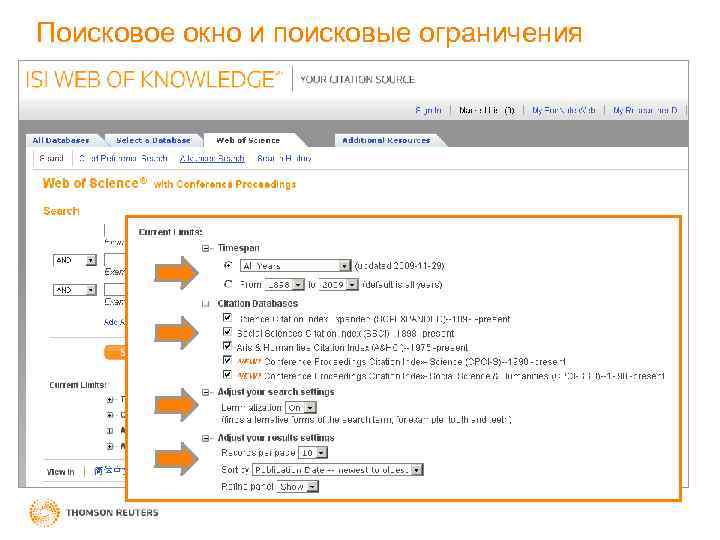The height and width of the screenshot is (540, 720).
Task: Open the All Years dropdown
Action: coord(295,266)
